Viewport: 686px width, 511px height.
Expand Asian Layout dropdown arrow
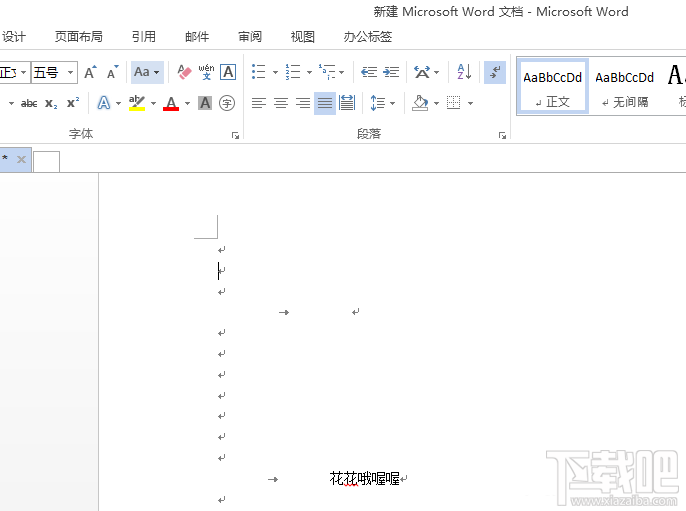point(436,73)
